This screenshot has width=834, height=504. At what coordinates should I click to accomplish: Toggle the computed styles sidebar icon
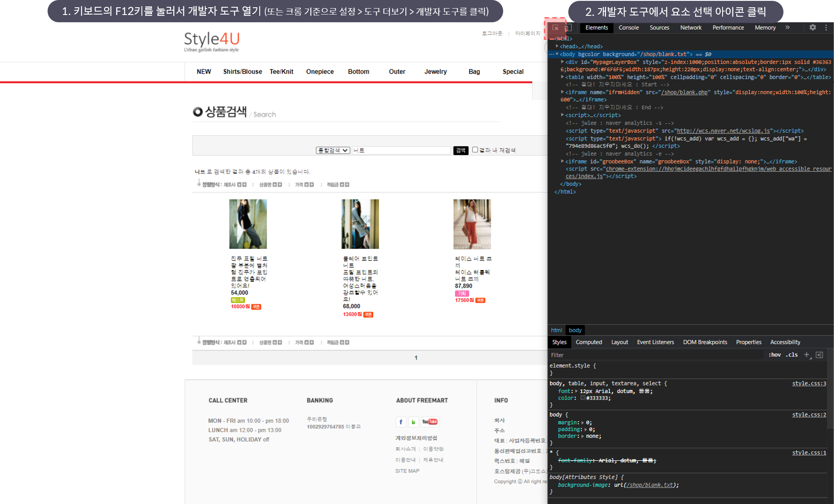(x=819, y=355)
